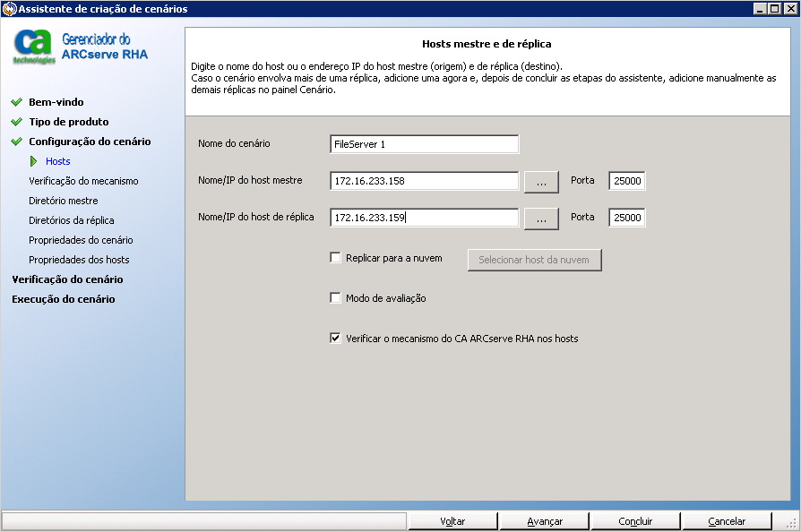Image resolution: width=801 pixels, height=532 pixels.
Task: Open the replica host browse ellipsis button
Action: [x=541, y=218]
